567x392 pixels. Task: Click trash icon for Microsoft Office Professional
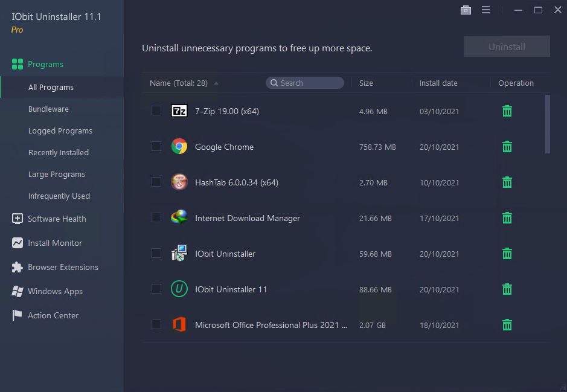click(507, 325)
